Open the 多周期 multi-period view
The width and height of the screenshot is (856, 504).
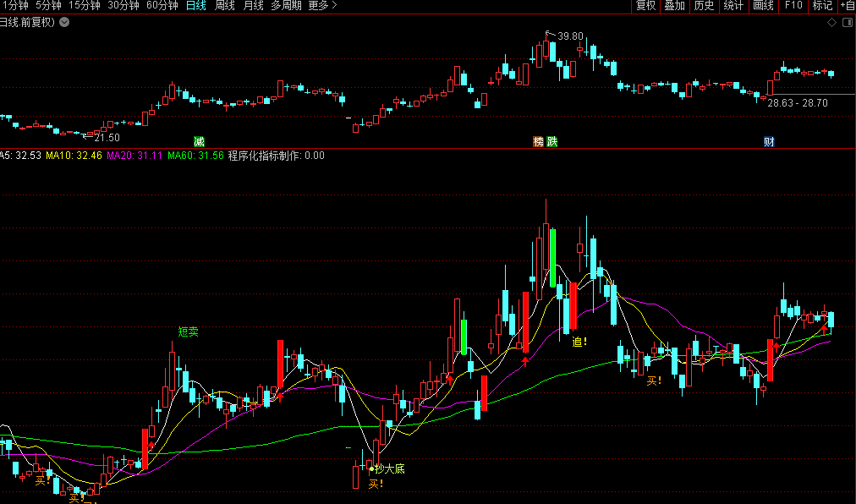coord(286,6)
